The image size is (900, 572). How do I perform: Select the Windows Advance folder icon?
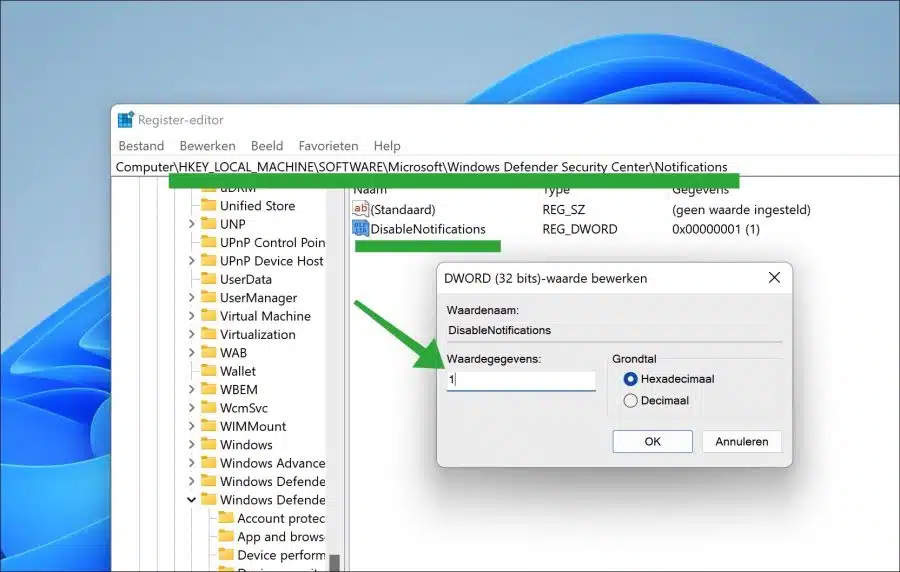click(209, 462)
